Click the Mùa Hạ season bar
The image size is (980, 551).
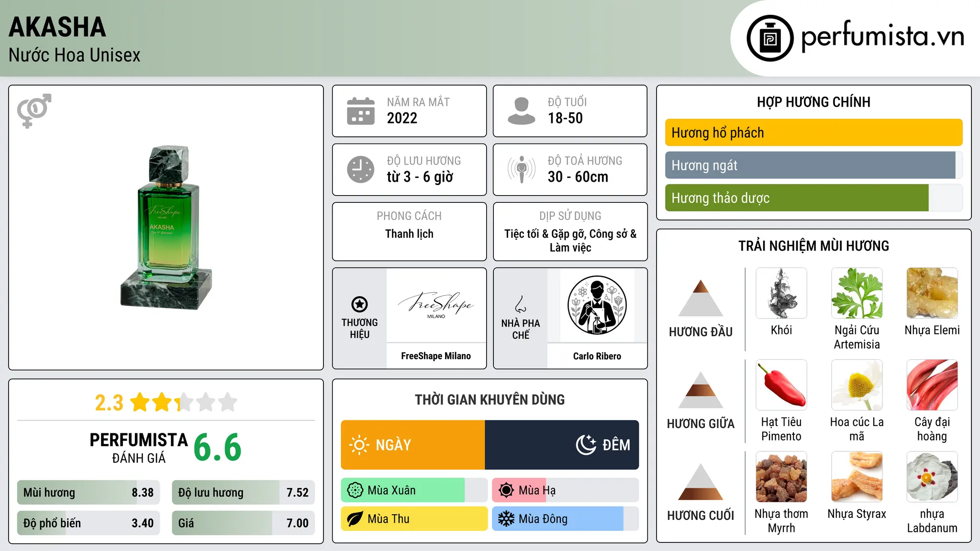(x=565, y=490)
